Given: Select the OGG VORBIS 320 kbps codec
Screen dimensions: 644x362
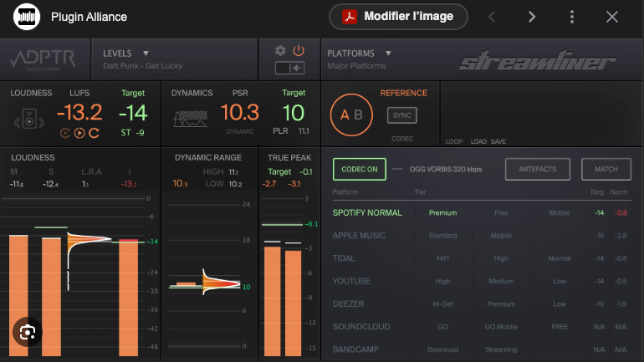Looking at the screenshot, I should pyautogui.click(x=446, y=169).
